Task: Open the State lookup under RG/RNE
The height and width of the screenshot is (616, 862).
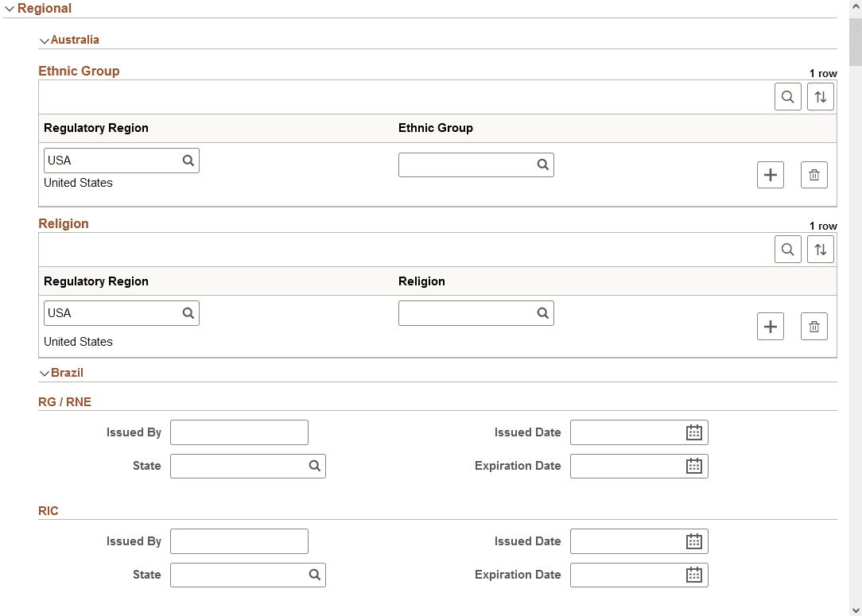Action: pos(314,466)
